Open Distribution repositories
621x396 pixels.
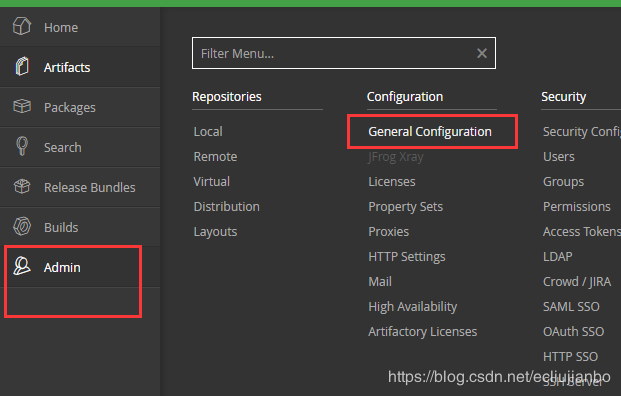click(227, 206)
